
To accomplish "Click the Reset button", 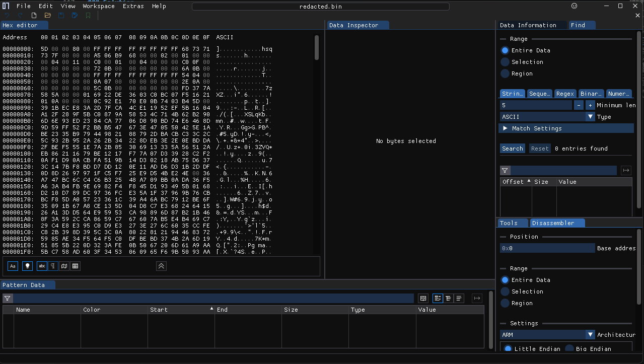I will click(x=540, y=149).
